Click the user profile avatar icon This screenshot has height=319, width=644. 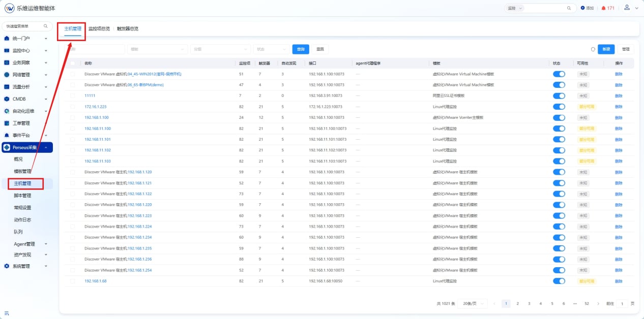point(627,8)
